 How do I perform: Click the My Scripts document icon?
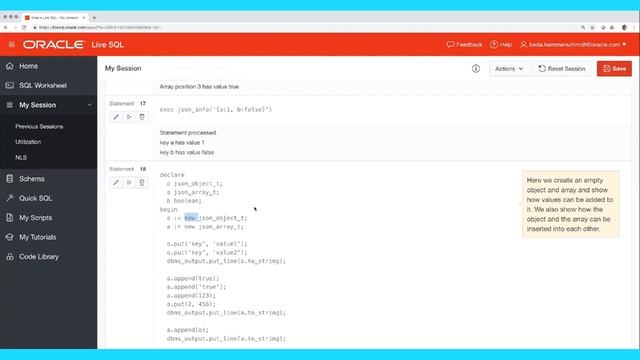(10, 218)
